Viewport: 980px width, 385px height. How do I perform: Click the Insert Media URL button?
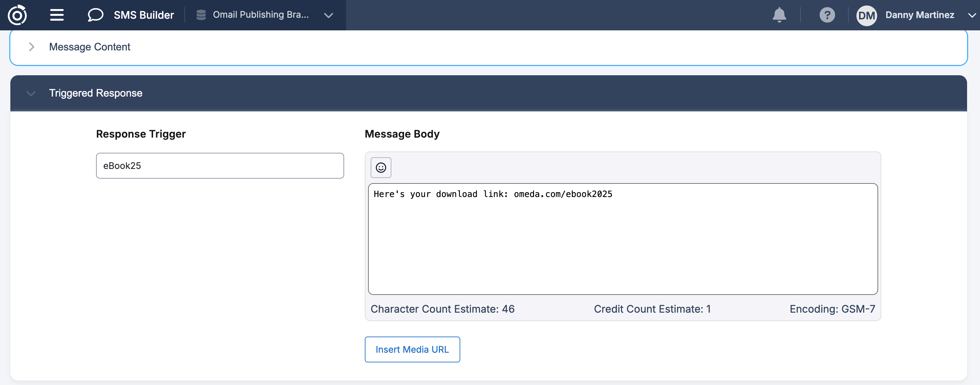pos(412,349)
